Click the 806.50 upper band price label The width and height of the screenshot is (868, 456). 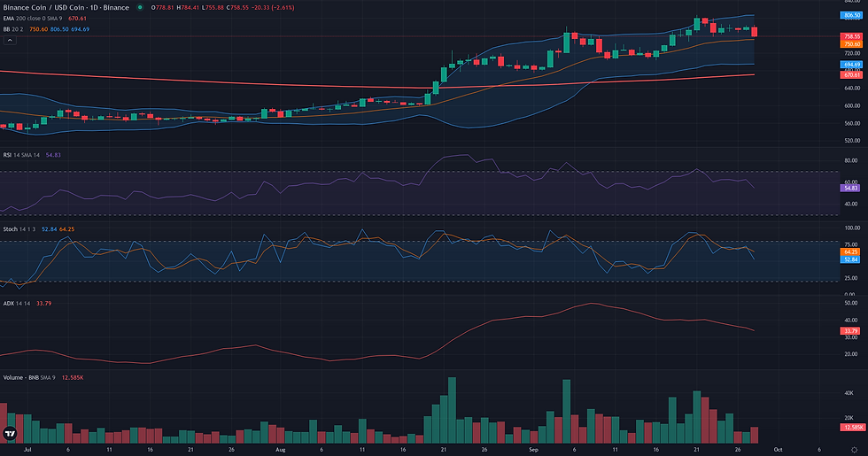coord(851,16)
